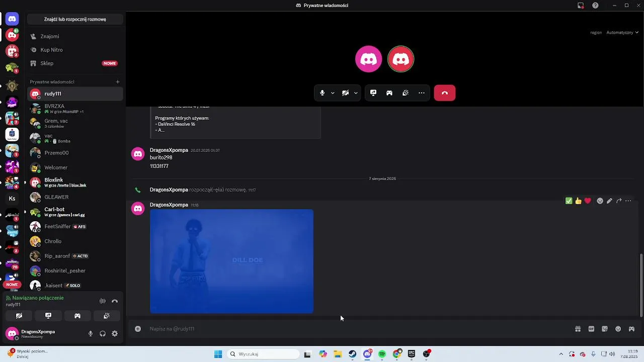Open conversation with .kaisent

click(75, 286)
